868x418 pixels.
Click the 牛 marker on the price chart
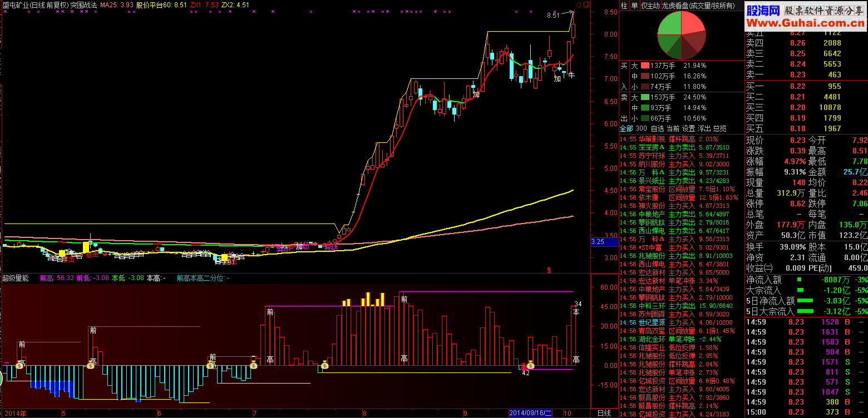(x=571, y=75)
